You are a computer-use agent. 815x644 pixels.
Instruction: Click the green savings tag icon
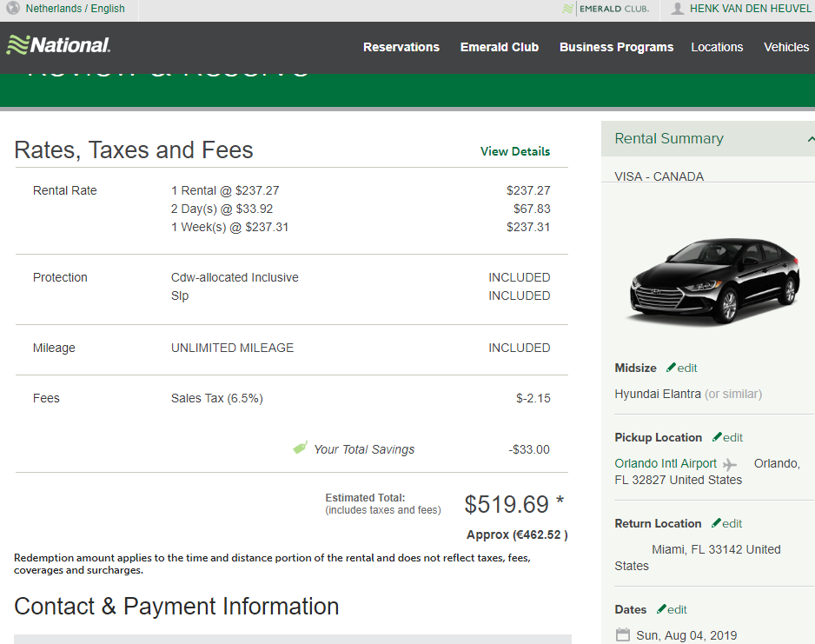coord(300,448)
